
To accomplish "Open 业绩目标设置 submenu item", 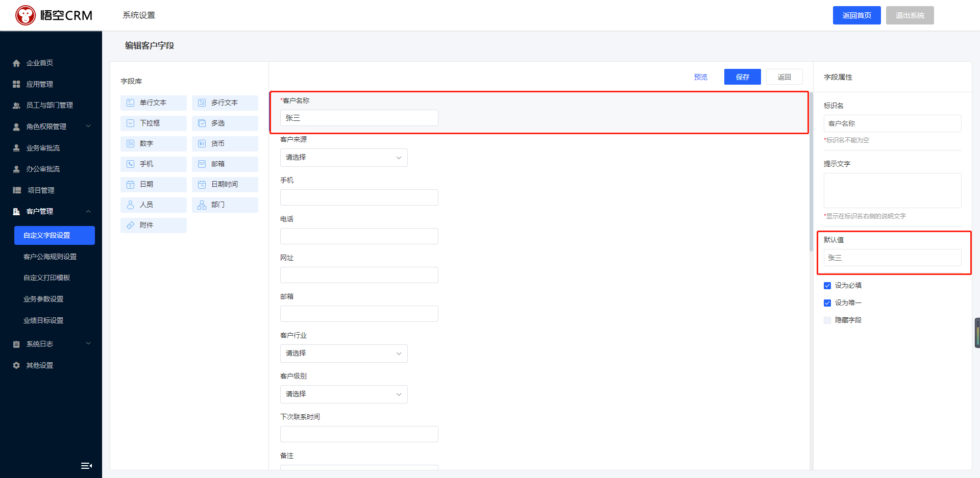I will click(43, 320).
